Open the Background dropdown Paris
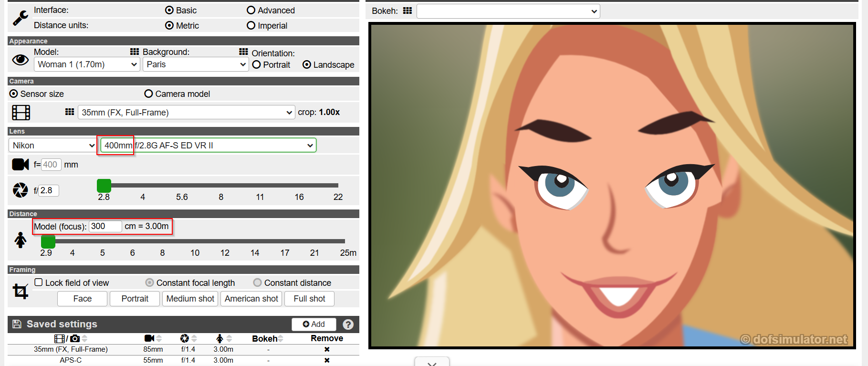 196,64
